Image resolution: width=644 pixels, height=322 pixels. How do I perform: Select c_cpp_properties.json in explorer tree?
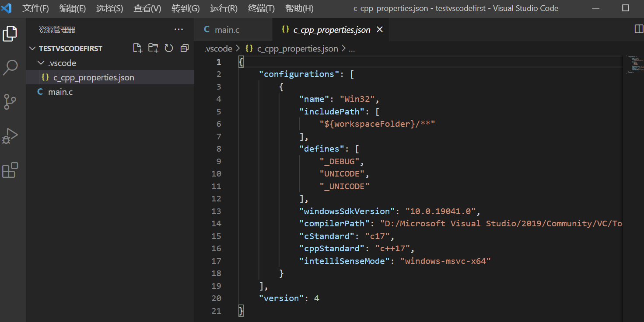point(110,77)
